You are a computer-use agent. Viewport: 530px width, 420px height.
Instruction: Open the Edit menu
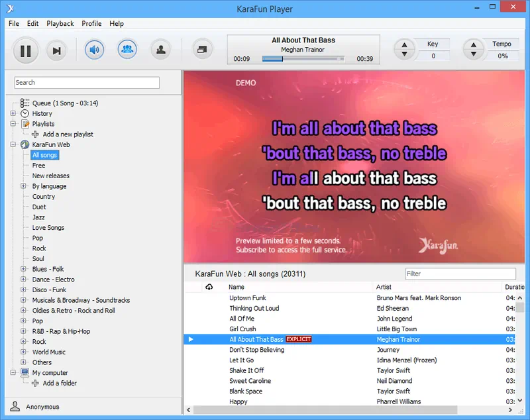[x=32, y=23]
